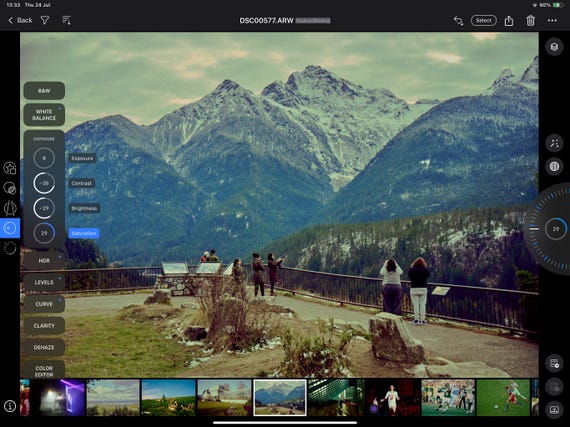570x427 pixels.
Task: Open the share export icon
Action: [509, 21]
